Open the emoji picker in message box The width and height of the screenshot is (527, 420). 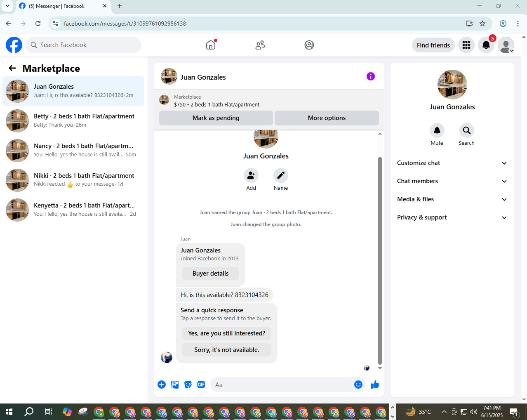(x=358, y=385)
